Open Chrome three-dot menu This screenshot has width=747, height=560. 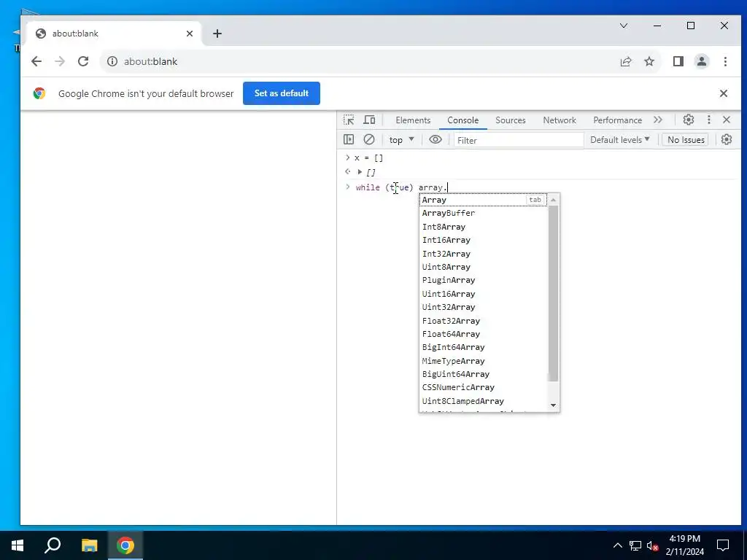point(726,61)
